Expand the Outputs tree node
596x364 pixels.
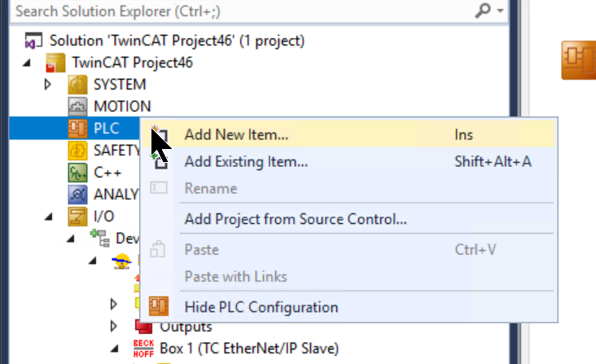coord(113,326)
